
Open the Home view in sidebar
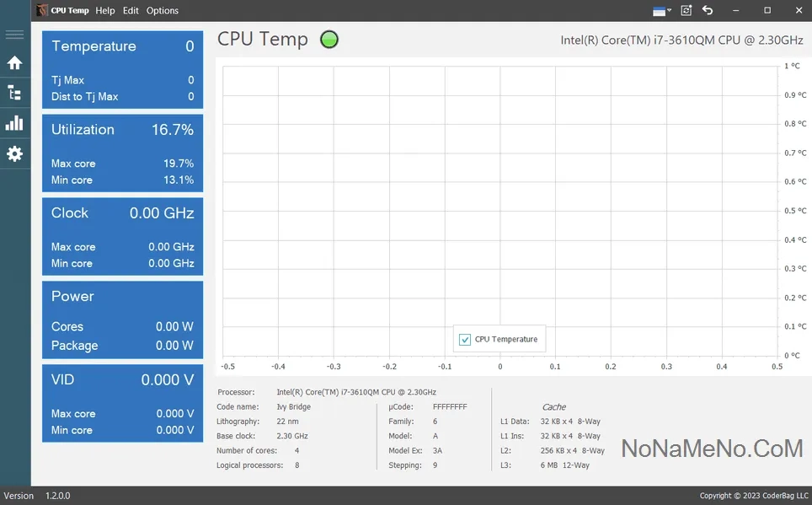coord(14,63)
